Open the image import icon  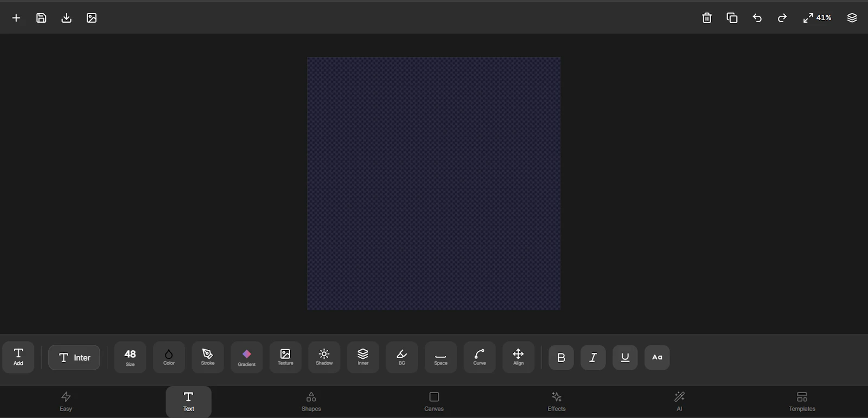92,18
